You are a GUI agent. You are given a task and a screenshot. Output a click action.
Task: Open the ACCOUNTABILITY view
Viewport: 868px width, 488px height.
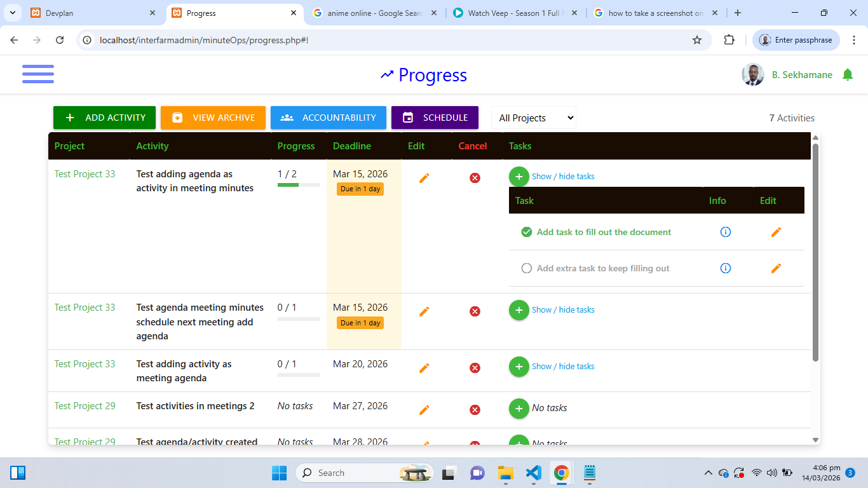coord(329,118)
